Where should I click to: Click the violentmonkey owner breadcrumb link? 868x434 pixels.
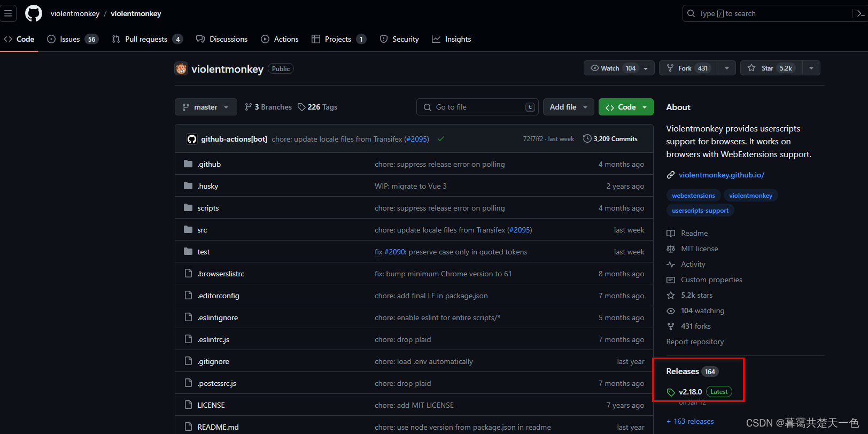pyautogui.click(x=75, y=13)
